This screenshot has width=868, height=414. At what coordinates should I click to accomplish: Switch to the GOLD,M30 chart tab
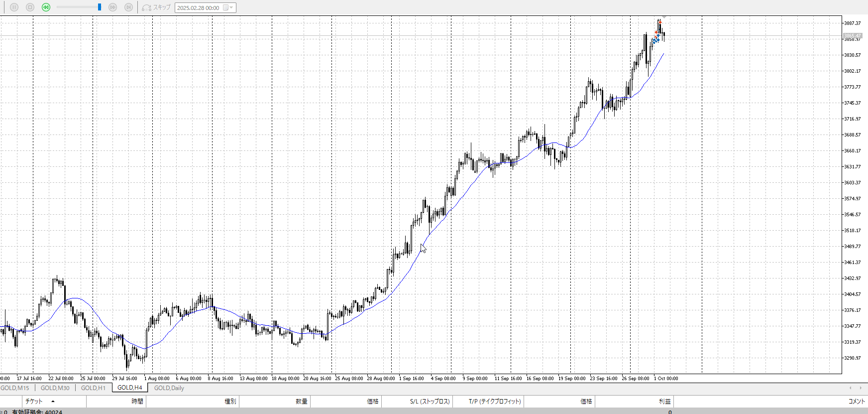coord(55,388)
